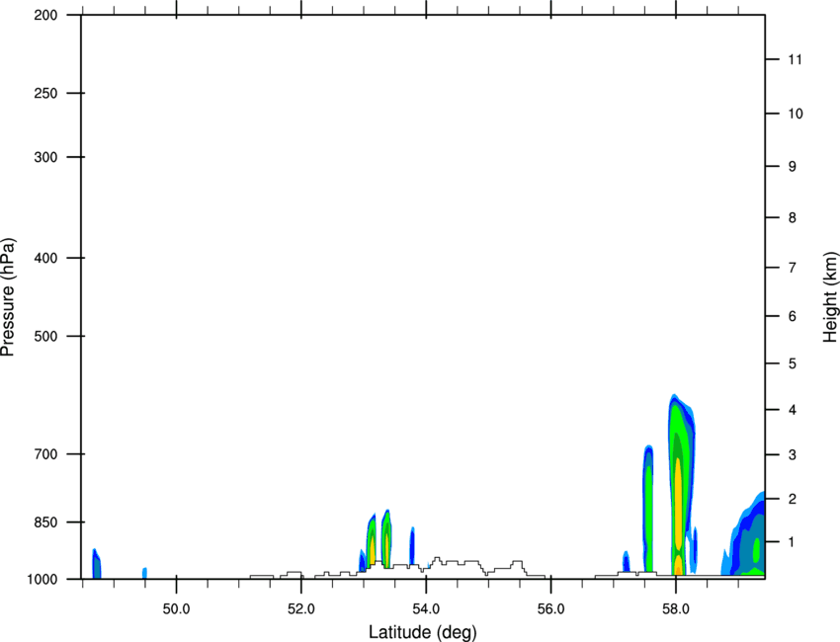840x642 pixels.
Task: Select the 300 pressure tick label
Action: pyautogui.click(x=45, y=157)
